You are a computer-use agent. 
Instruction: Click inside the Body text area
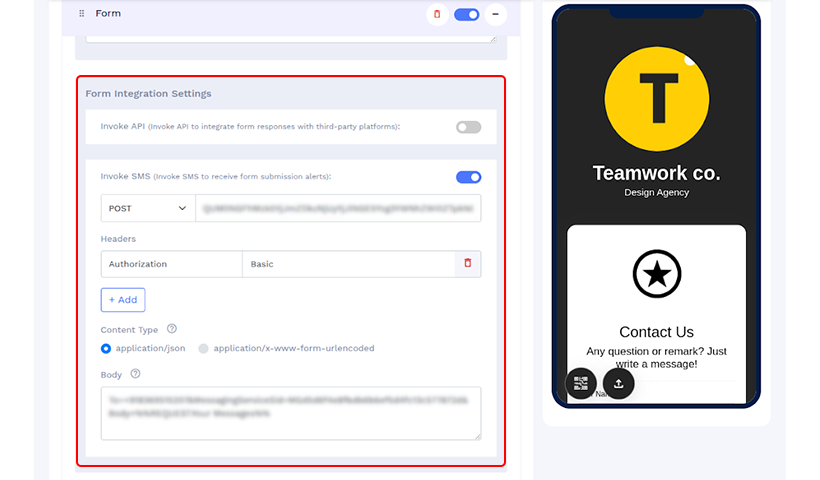point(291,413)
